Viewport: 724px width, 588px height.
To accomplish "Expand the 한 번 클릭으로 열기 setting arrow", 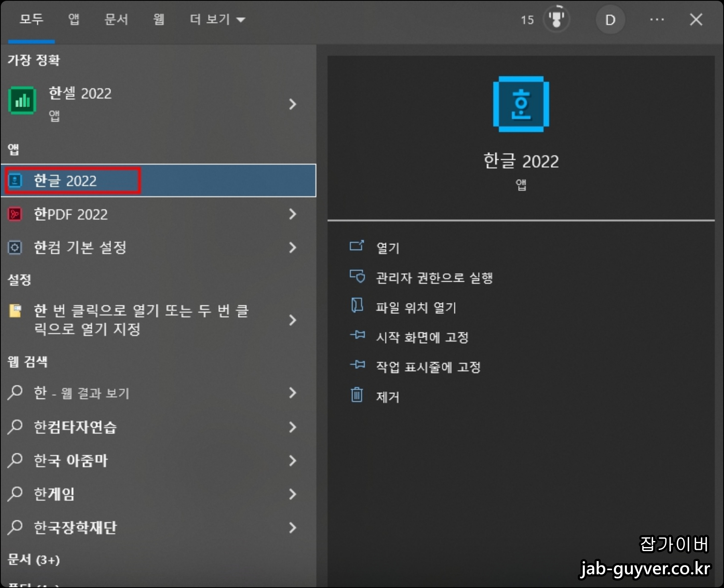I will click(x=293, y=320).
